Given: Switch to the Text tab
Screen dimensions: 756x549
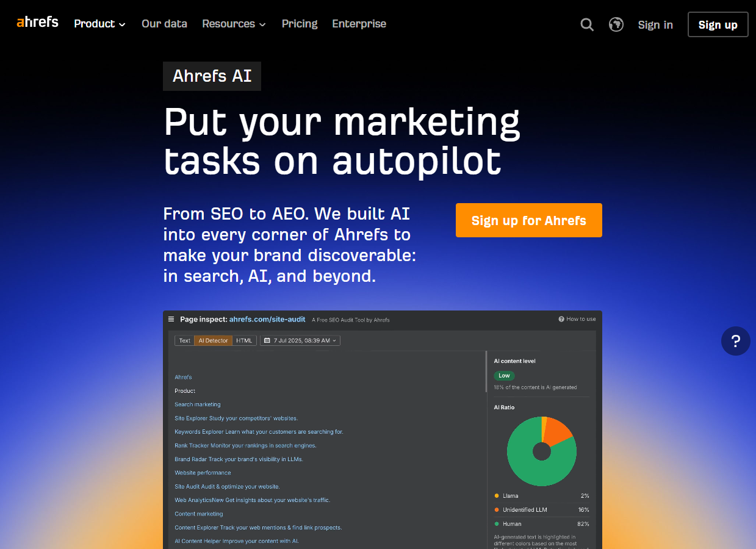Looking at the screenshot, I should [185, 340].
